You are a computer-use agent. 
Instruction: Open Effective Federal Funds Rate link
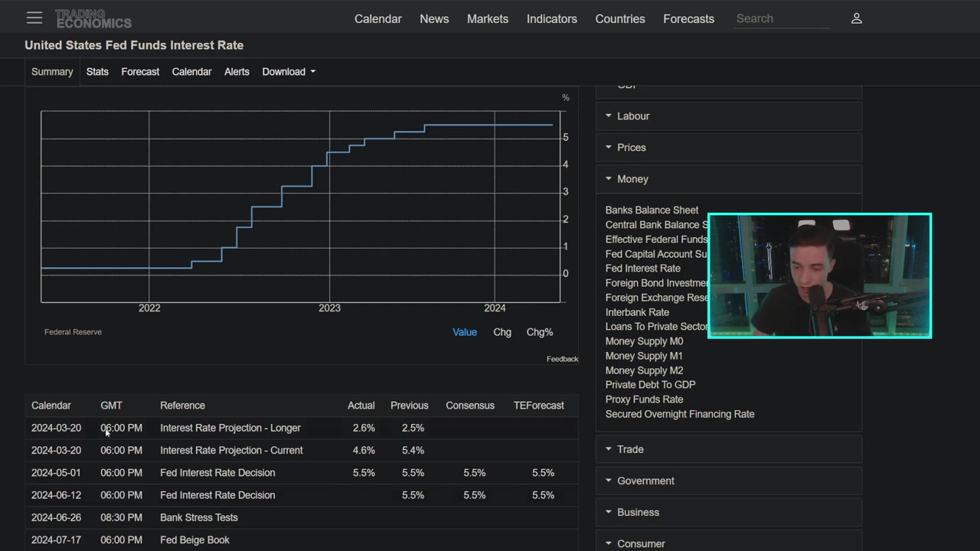(x=656, y=240)
